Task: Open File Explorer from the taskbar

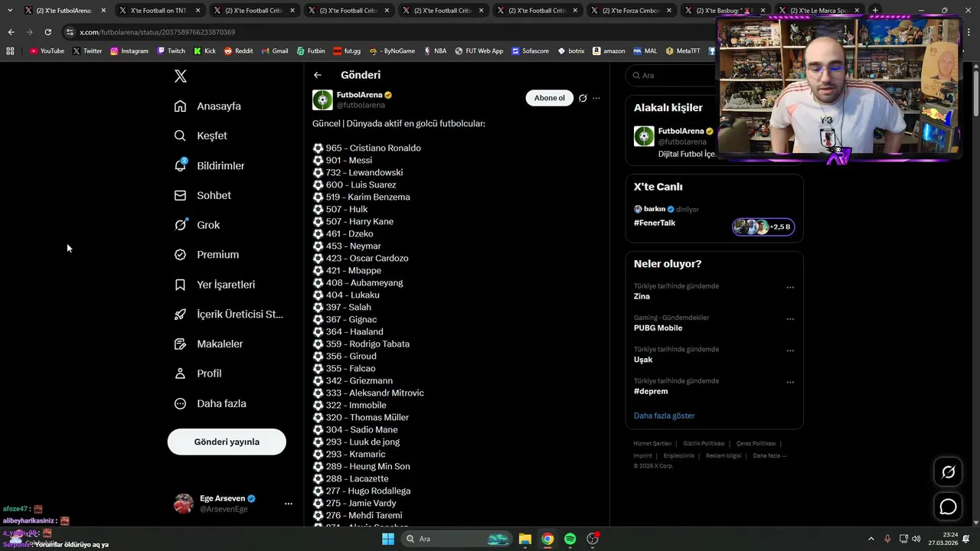Action: click(x=524, y=539)
